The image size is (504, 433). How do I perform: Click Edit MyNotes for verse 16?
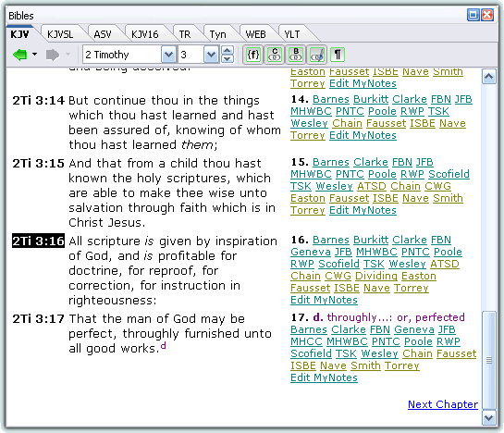(x=324, y=300)
